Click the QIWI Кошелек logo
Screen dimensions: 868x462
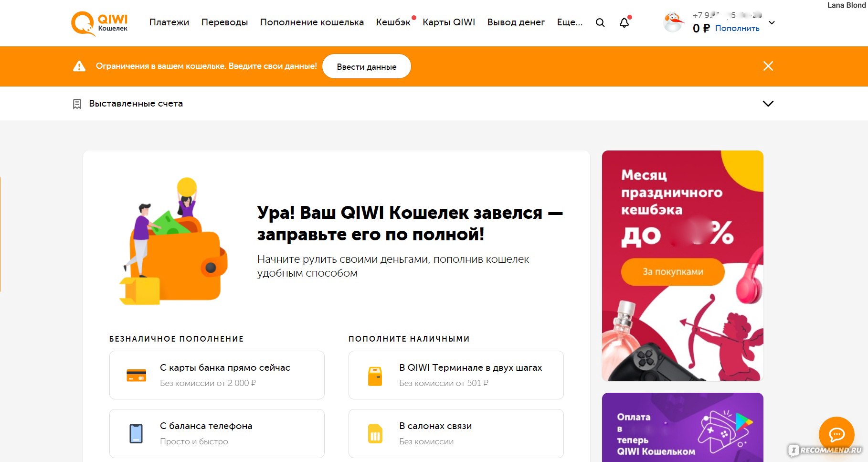tap(99, 23)
